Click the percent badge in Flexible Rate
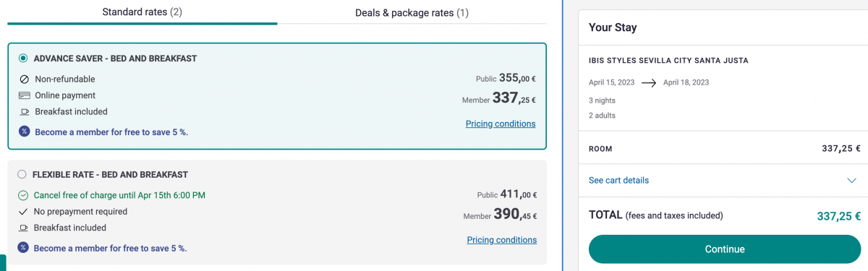 [x=23, y=247]
